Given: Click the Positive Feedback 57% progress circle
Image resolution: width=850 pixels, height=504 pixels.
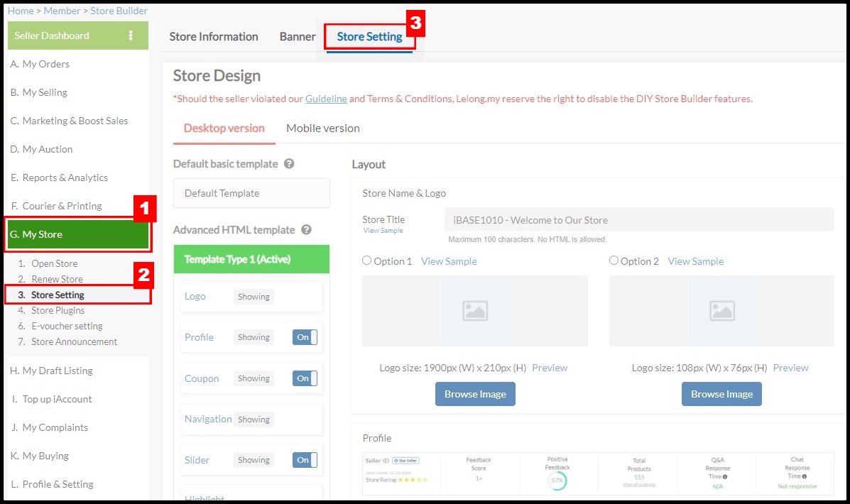Looking at the screenshot, I should pos(557,481).
